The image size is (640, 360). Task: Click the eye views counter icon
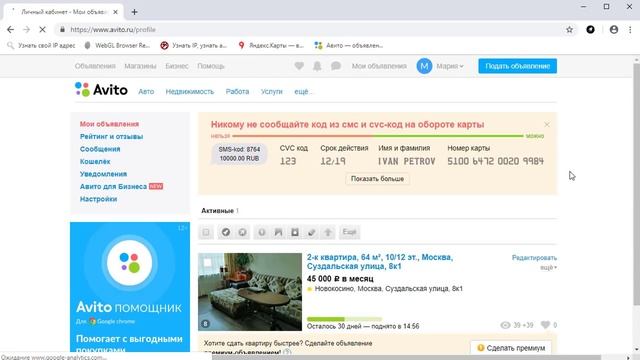pos(505,325)
